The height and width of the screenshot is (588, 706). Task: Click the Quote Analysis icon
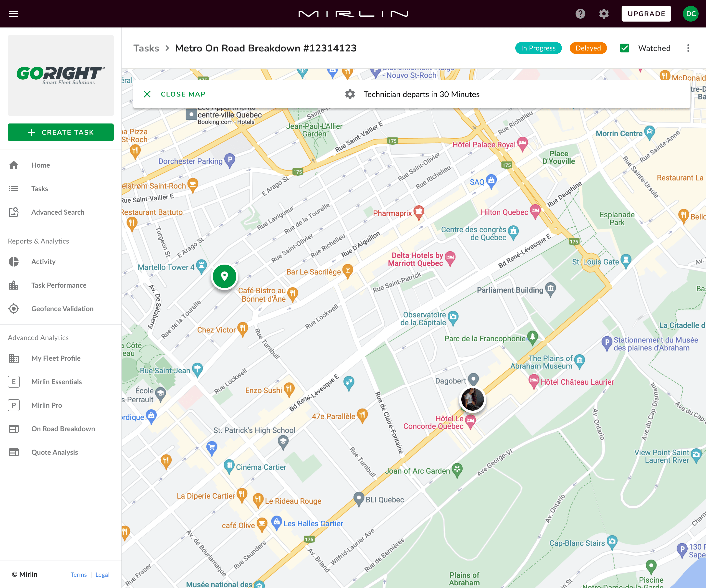tap(14, 452)
